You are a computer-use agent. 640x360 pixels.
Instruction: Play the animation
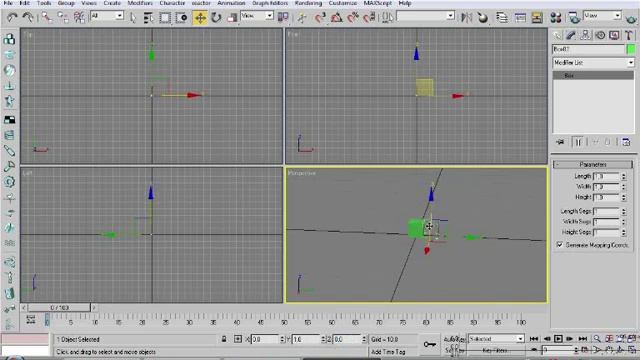click(x=558, y=339)
